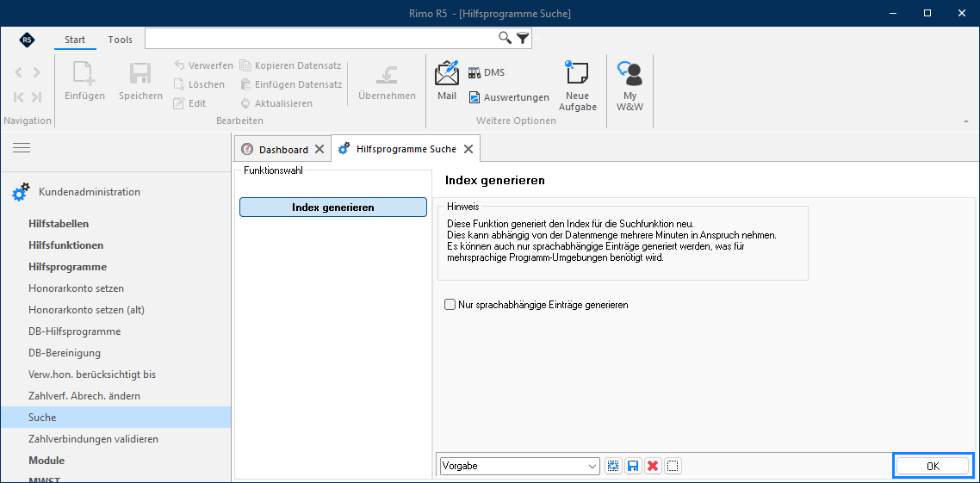
Task: Click the Edit ribbon command
Action: pyautogui.click(x=190, y=103)
